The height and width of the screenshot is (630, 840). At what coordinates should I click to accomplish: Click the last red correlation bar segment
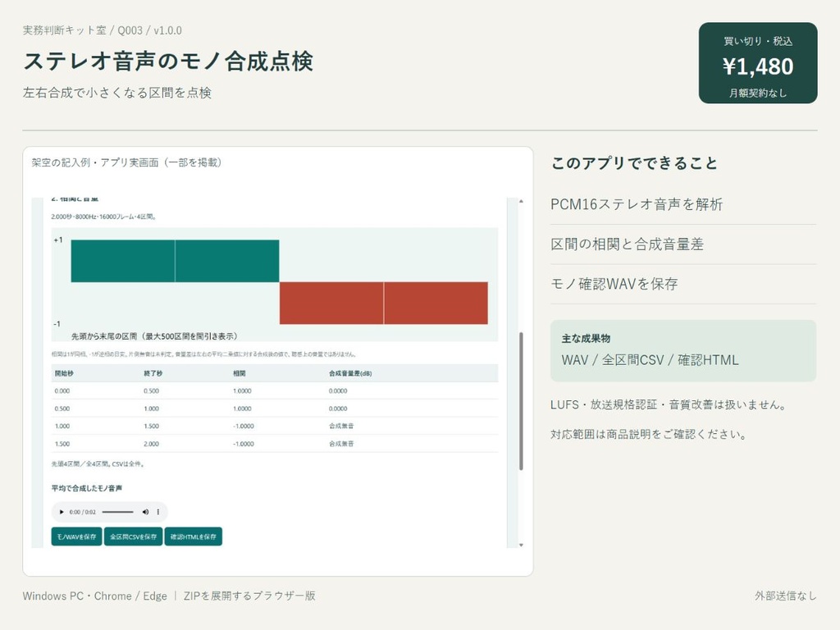coord(436,303)
